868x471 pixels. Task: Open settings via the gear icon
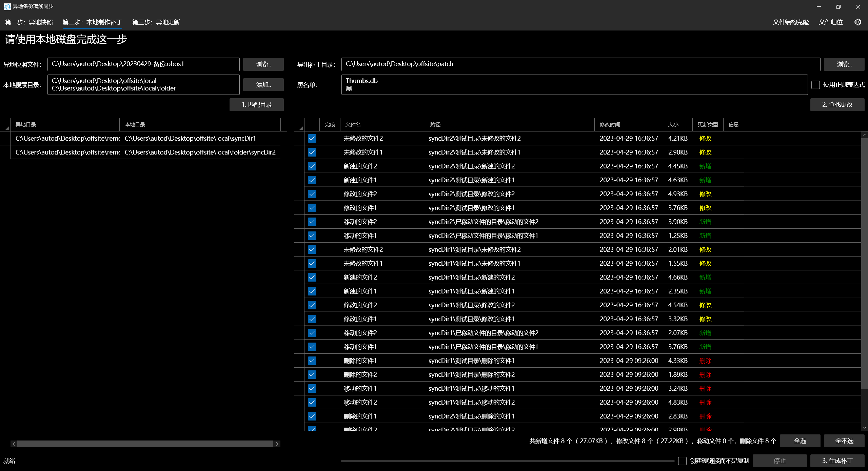(x=857, y=22)
